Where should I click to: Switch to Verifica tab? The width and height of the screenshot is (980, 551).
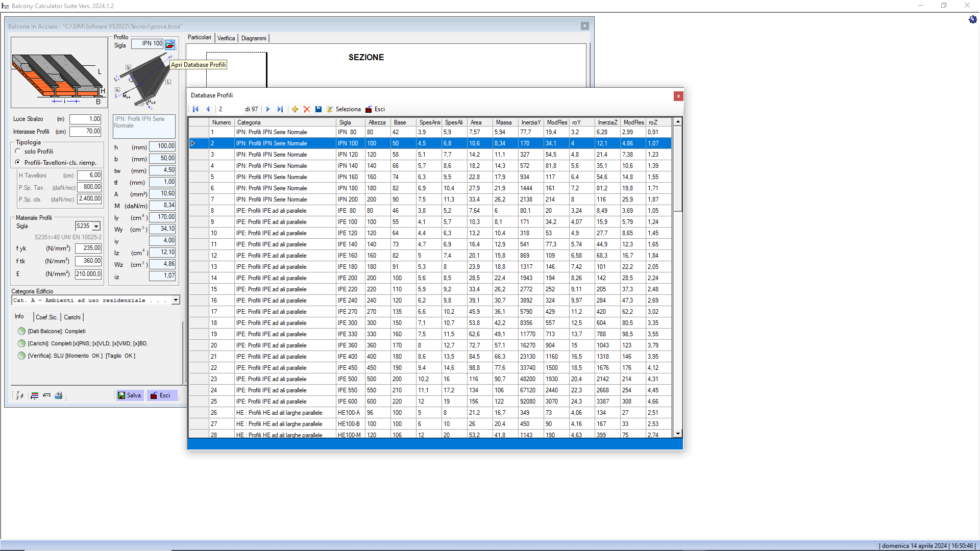pyautogui.click(x=226, y=38)
